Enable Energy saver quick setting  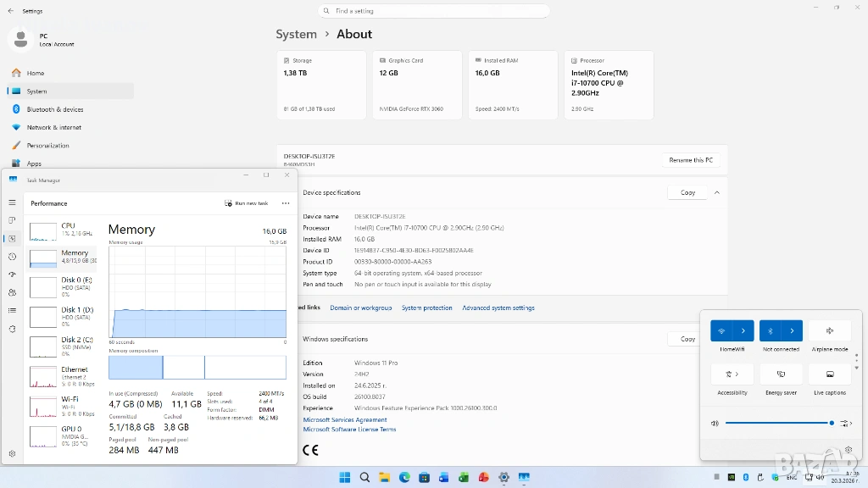click(x=781, y=374)
